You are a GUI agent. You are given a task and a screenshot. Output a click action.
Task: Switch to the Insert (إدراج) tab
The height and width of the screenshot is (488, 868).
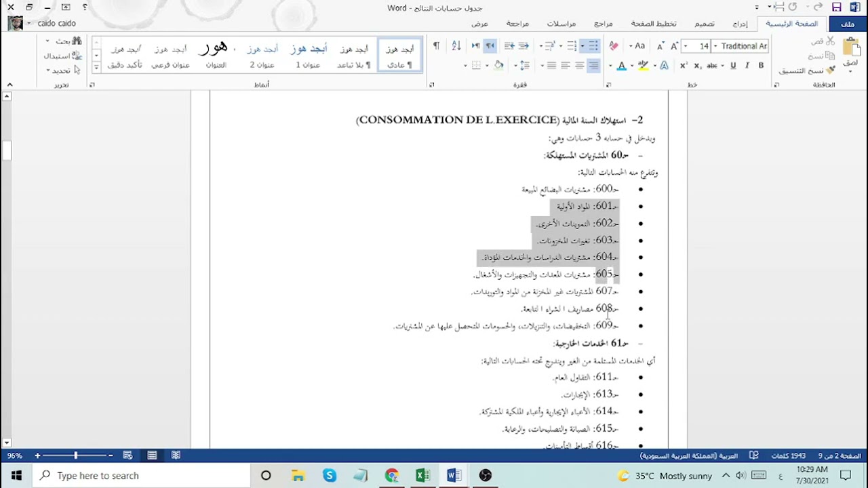(740, 24)
